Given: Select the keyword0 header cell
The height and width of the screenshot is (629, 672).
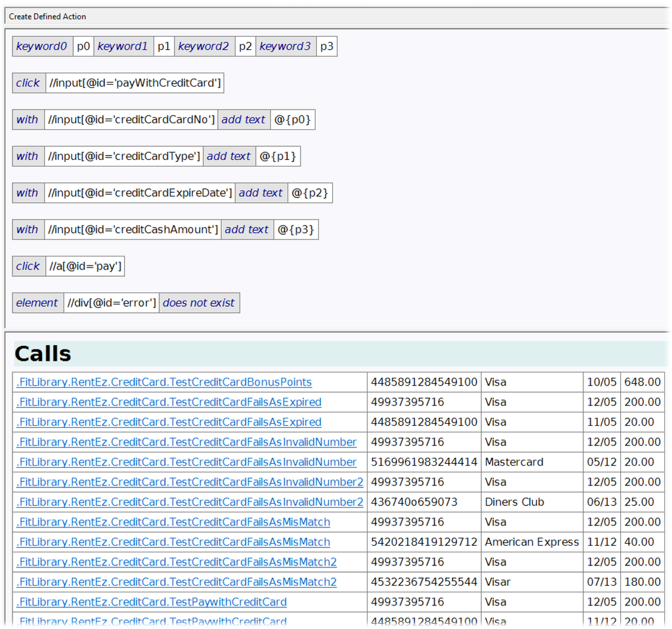Looking at the screenshot, I should click(x=42, y=47).
